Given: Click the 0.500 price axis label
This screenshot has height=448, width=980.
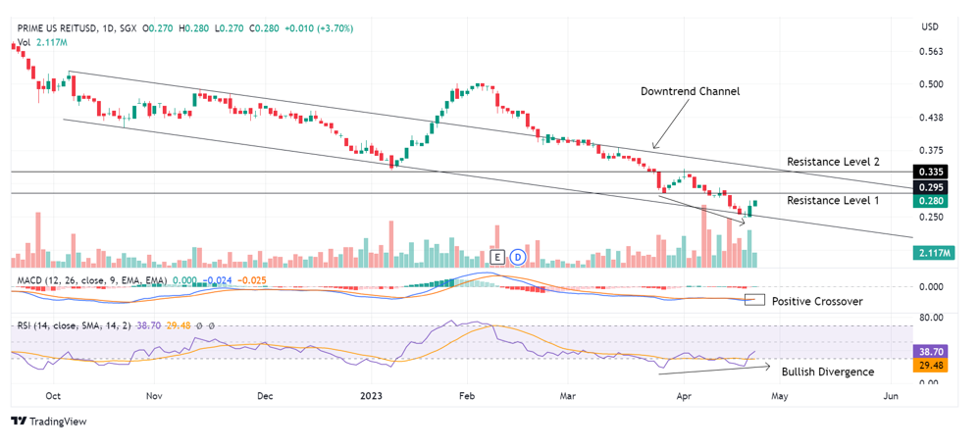Looking at the screenshot, I should tap(932, 84).
